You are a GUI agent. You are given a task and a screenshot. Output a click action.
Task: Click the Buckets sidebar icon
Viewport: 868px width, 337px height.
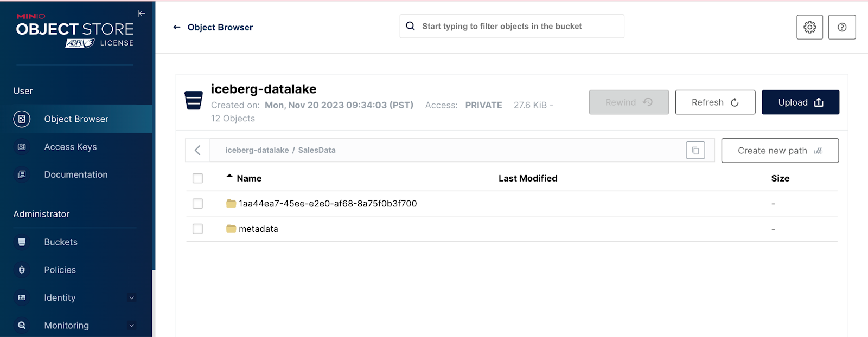(22, 242)
